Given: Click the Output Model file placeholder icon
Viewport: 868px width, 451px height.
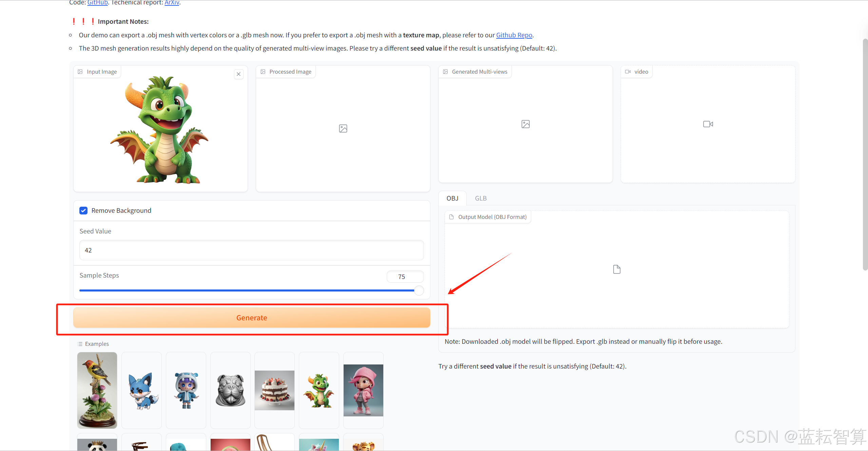Looking at the screenshot, I should [x=617, y=269].
